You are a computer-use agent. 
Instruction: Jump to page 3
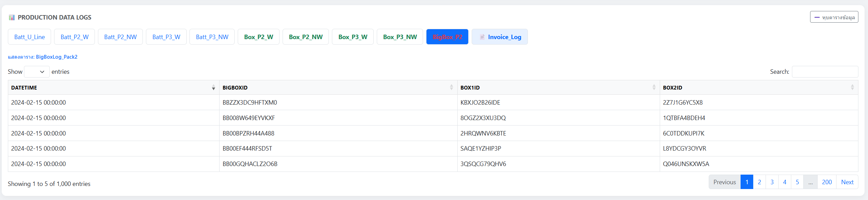click(x=772, y=182)
